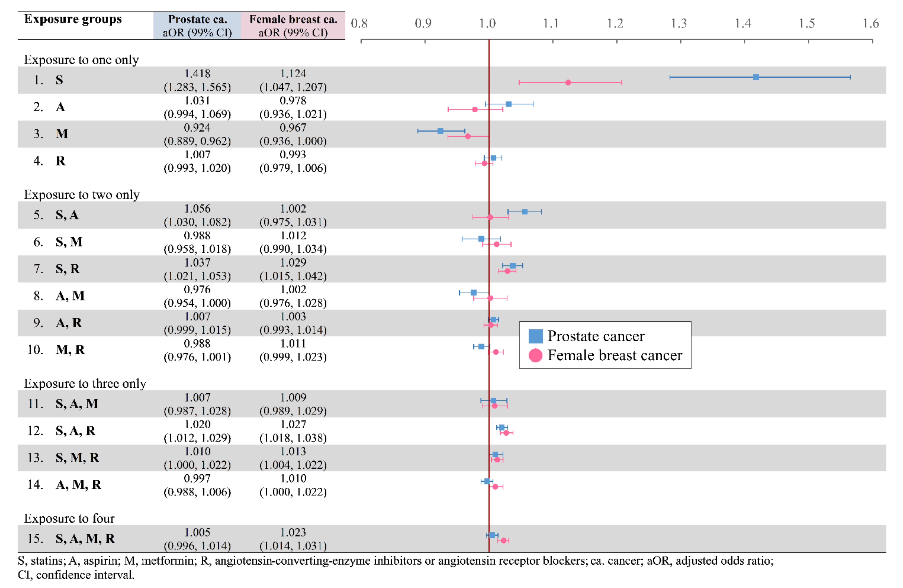Click blue square marker in A, M row
This screenshot has height=588, width=903.
tap(474, 293)
